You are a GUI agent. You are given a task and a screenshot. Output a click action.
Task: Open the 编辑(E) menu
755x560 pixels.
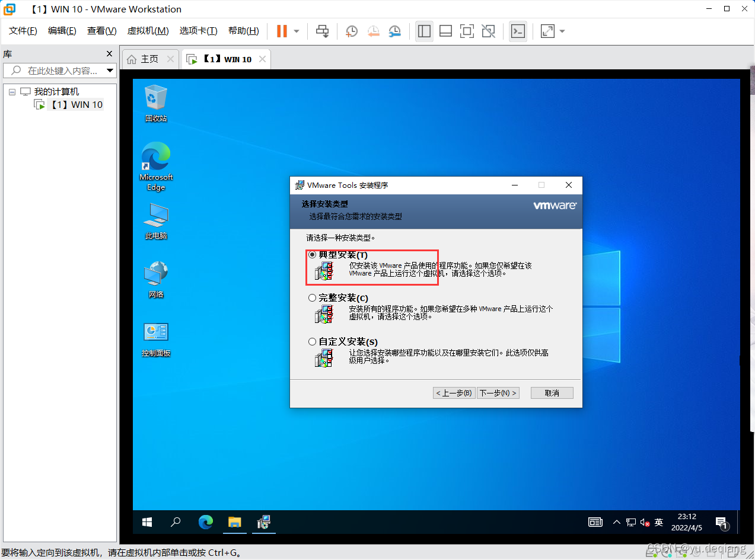pyautogui.click(x=62, y=31)
